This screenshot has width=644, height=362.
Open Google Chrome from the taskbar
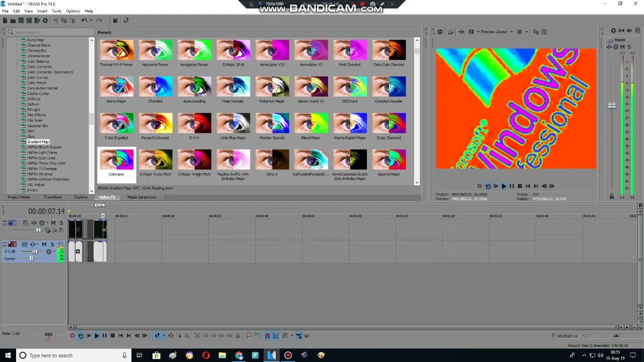(x=238, y=355)
